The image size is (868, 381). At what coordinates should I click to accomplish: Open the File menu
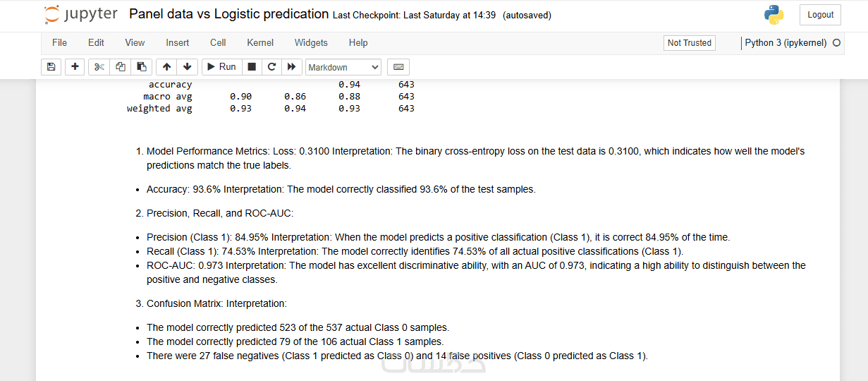[x=59, y=43]
